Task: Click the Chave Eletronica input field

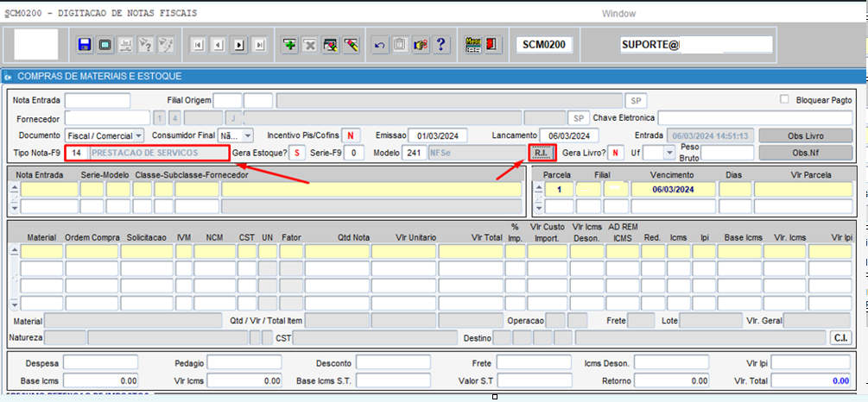Action: (x=755, y=118)
